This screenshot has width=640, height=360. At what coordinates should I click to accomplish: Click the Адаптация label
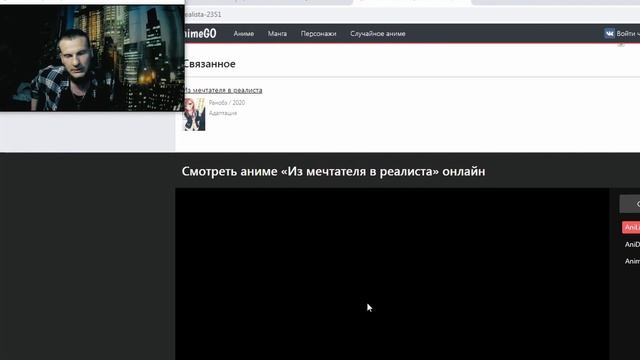tap(223, 113)
